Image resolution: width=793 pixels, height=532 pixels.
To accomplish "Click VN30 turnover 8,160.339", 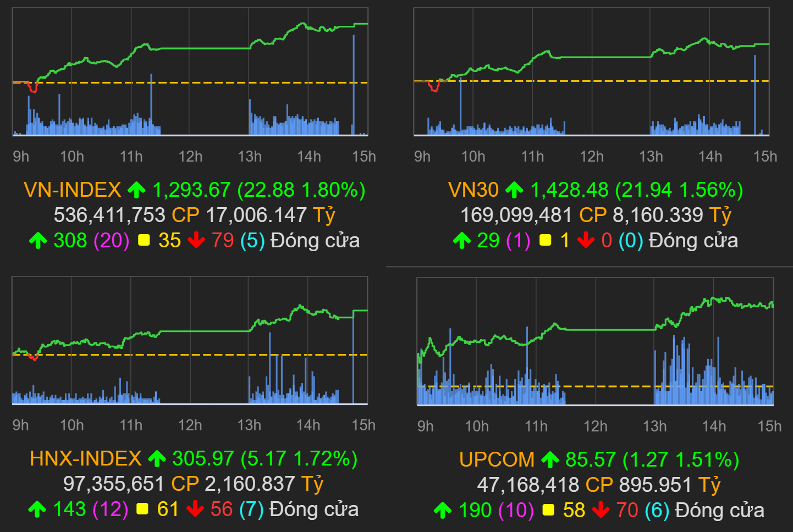I will 658,215.
